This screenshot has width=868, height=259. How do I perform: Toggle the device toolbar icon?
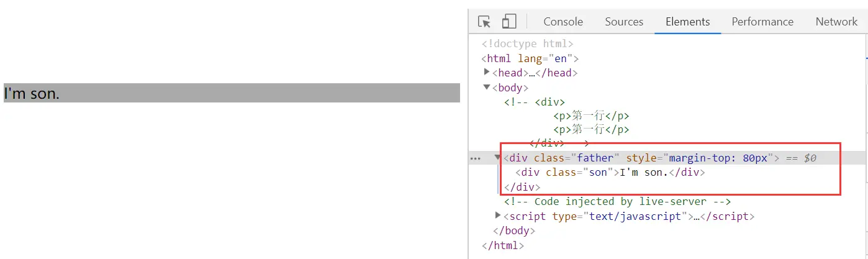click(509, 22)
